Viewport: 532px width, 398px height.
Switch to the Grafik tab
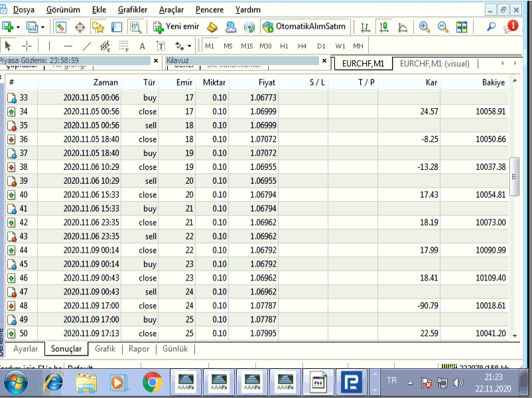[105, 349]
